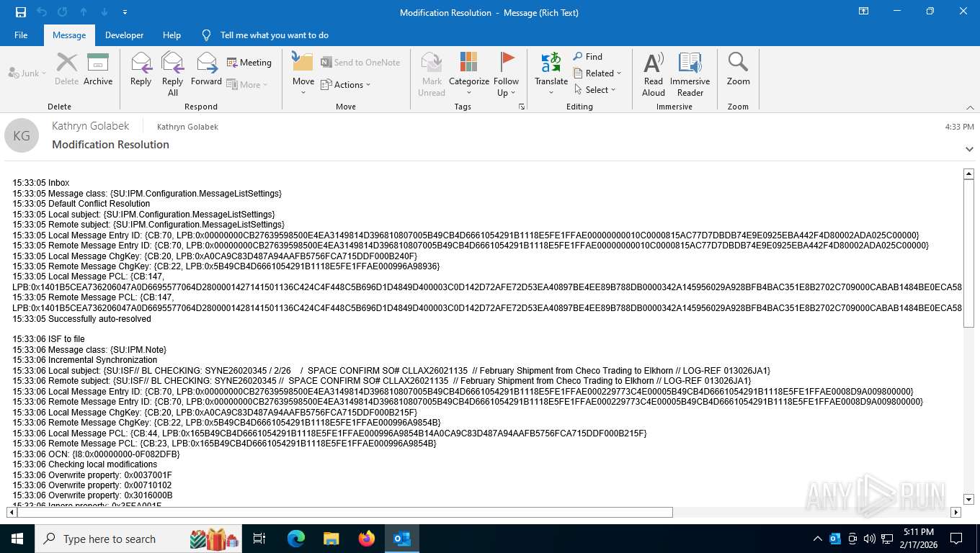Save the message using Save icon
The image size is (980, 553).
(x=20, y=12)
